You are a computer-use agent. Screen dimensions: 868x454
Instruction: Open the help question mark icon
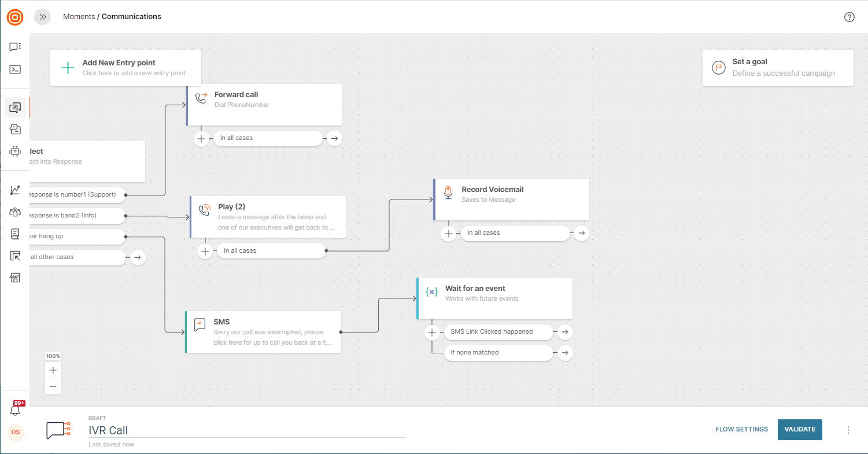click(849, 17)
